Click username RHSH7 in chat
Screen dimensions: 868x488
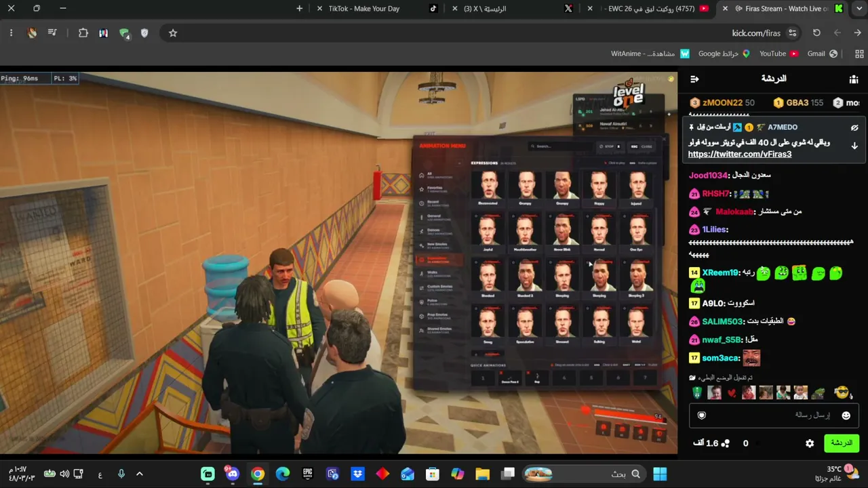(x=715, y=194)
